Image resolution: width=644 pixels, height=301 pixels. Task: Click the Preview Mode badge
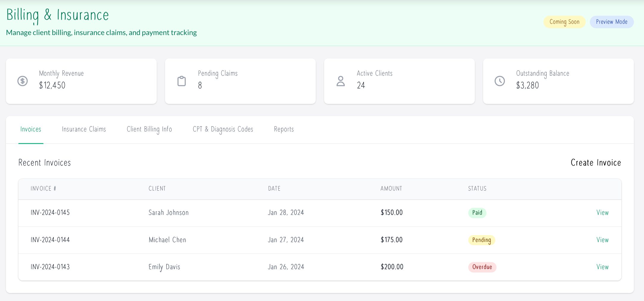[612, 22]
